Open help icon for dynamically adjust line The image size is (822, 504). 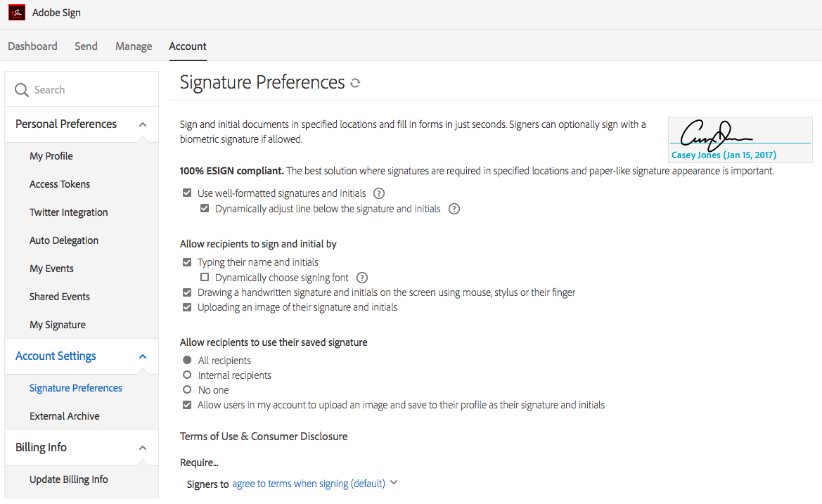454,209
